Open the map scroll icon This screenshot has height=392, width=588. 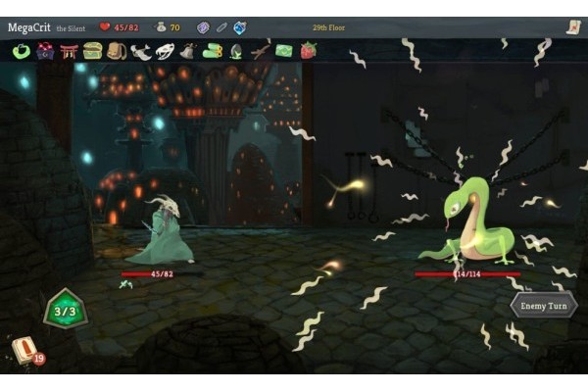pos(573,27)
